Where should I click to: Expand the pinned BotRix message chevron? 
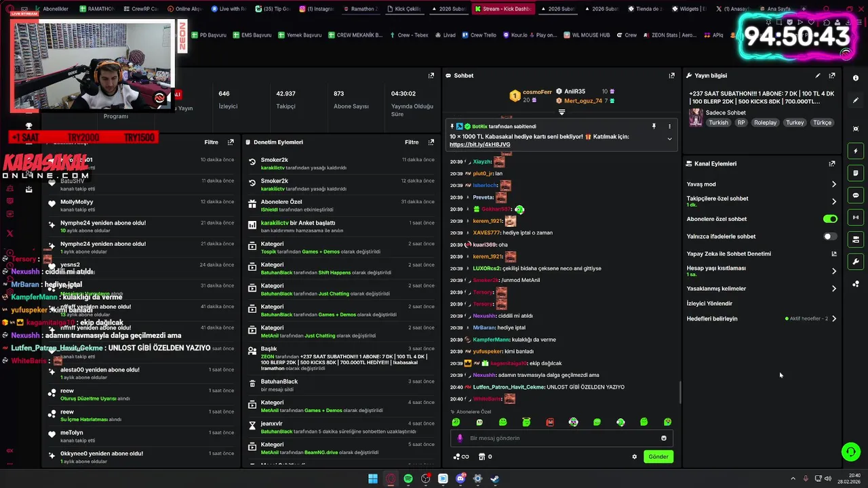669,139
